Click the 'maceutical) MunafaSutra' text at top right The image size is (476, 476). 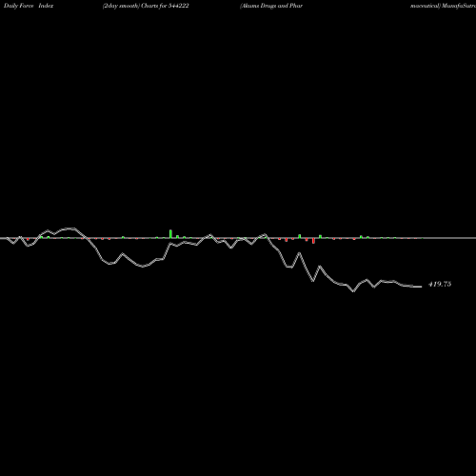tap(443, 6)
